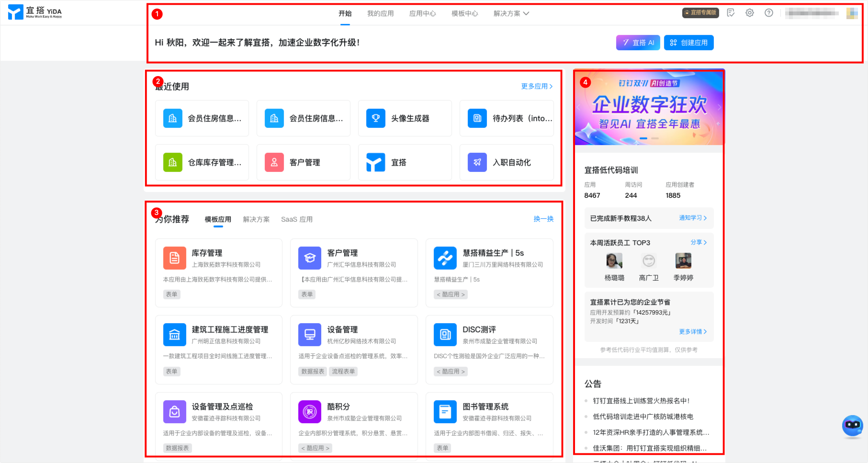Screen dimensions: 868x463
Task: Open the notes icon in the top bar
Action: click(731, 13)
